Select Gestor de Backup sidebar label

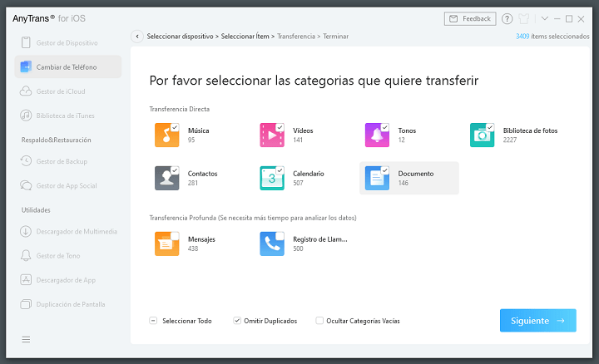[62, 161]
